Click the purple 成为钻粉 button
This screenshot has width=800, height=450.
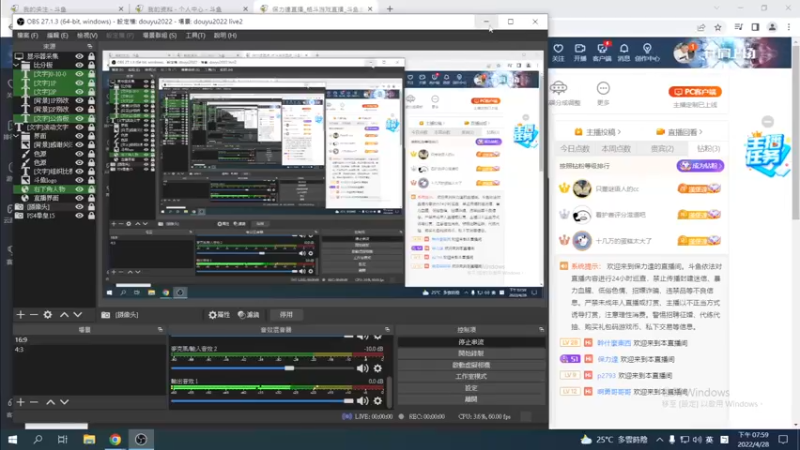click(701, 166)
